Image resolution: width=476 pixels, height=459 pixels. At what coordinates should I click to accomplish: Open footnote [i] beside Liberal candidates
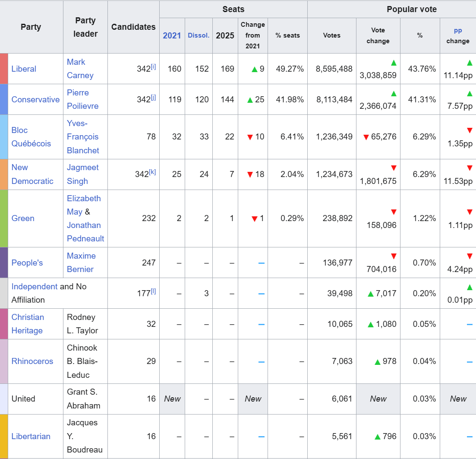point(153,67)
